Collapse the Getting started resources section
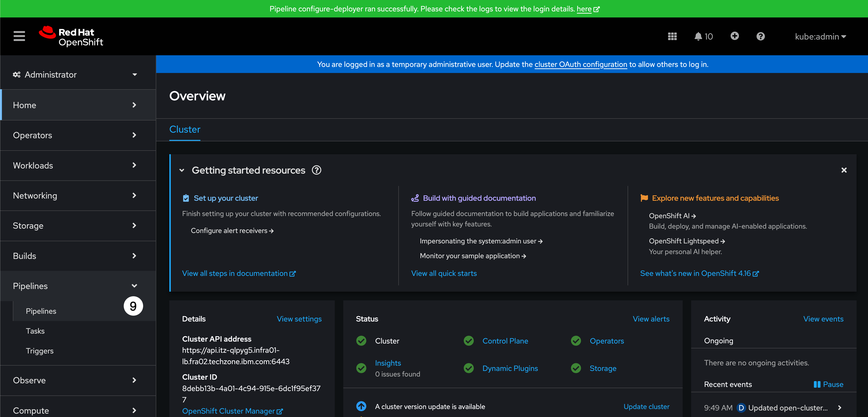Image resolution: width=868 pixels, height=417 pixels. (x=182, y=170)
